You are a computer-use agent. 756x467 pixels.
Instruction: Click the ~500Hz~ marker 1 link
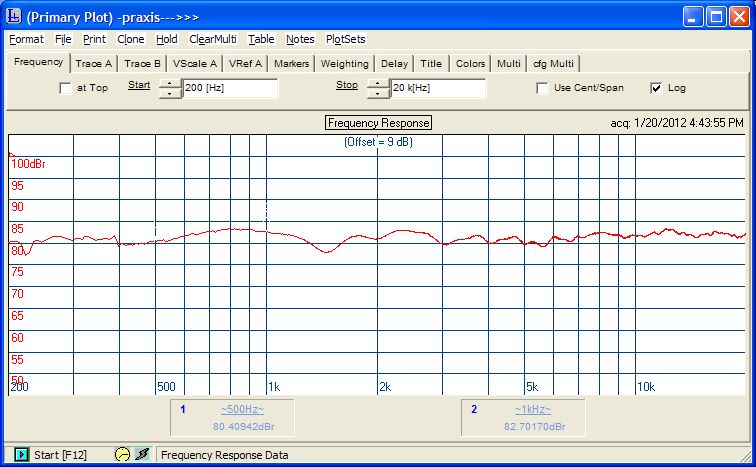(x=243, y=409)
